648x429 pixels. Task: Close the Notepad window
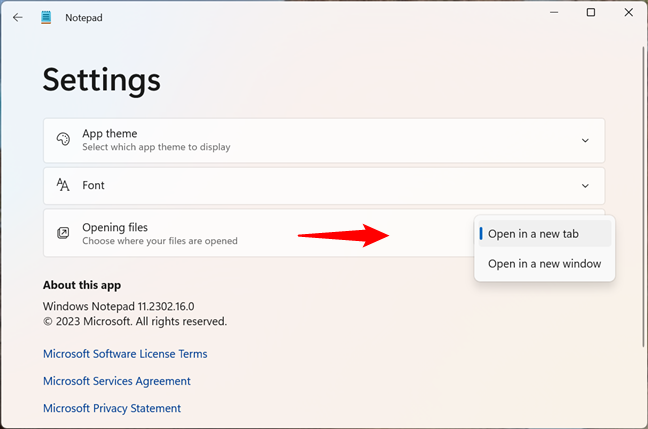tap(629, 12)
